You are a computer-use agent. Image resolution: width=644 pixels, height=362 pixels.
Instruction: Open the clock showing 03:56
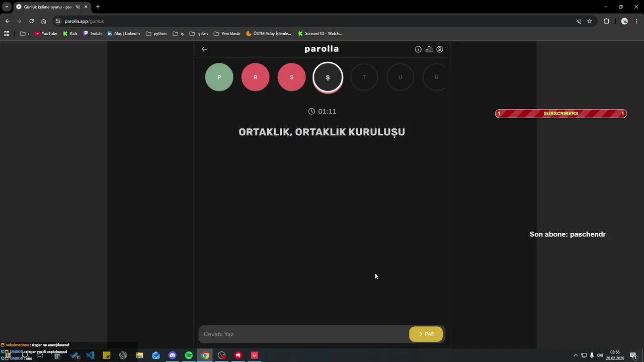(615, 355)
